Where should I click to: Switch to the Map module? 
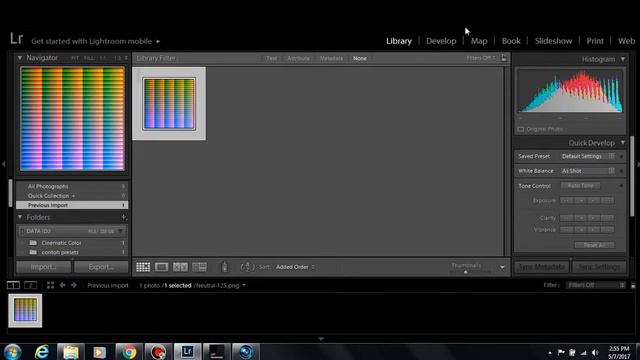[x=479, y=41]
